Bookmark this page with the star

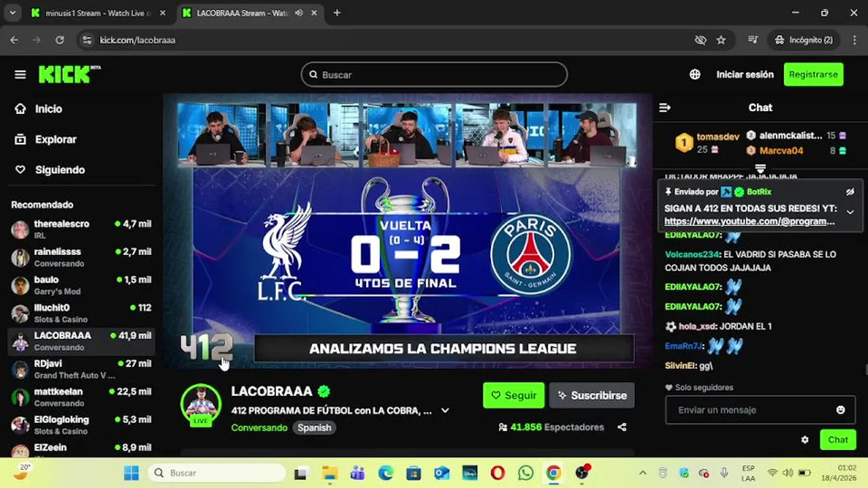(721, 40)
